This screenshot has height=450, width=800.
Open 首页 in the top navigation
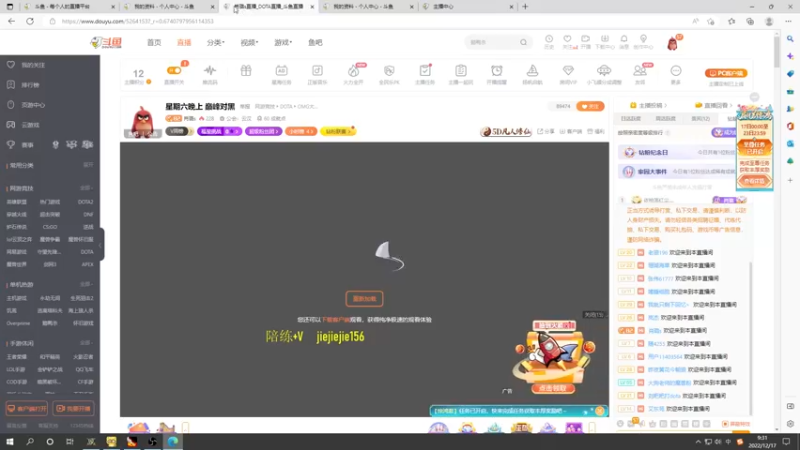pos(154,42)
